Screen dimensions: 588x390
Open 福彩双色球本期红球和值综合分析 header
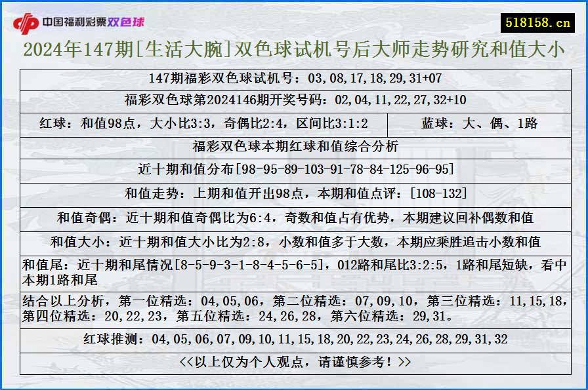293,146
